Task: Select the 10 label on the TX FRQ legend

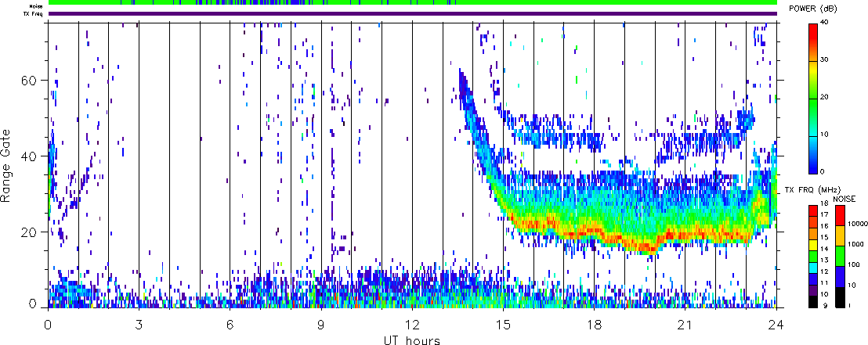Action: coord(825,294)
